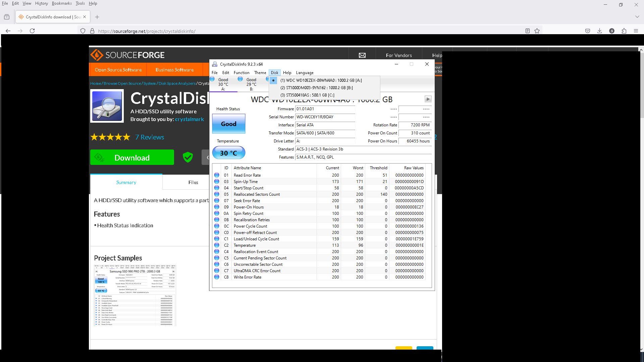Viewport: 644px width, 362px height.
Task: Open the 7 Reviews link
Action: (150, 137)
